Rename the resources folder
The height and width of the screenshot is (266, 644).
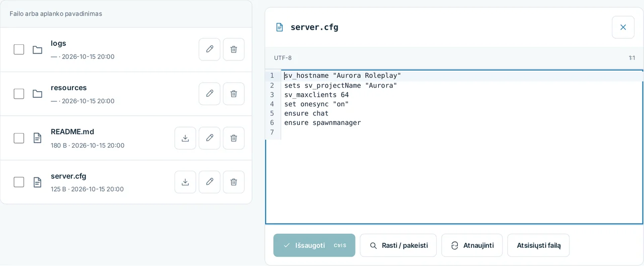click(x=209, y=94)
